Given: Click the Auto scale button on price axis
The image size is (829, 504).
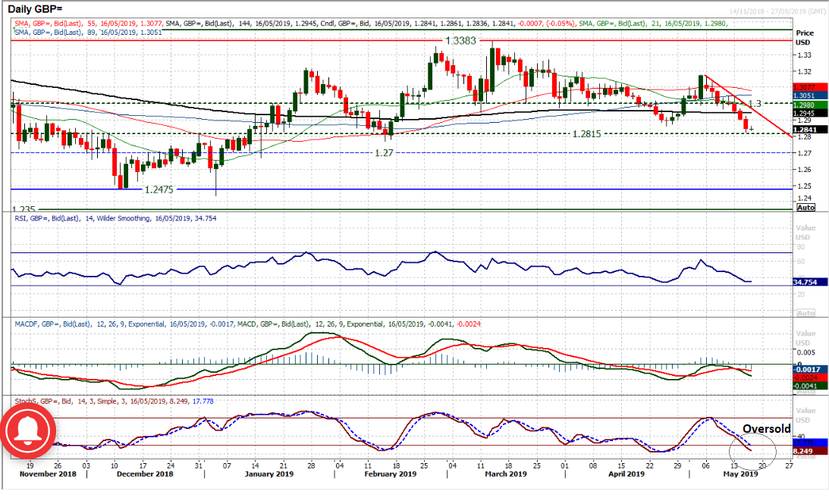Looking at the screenshot, I should tap(805, 207).
